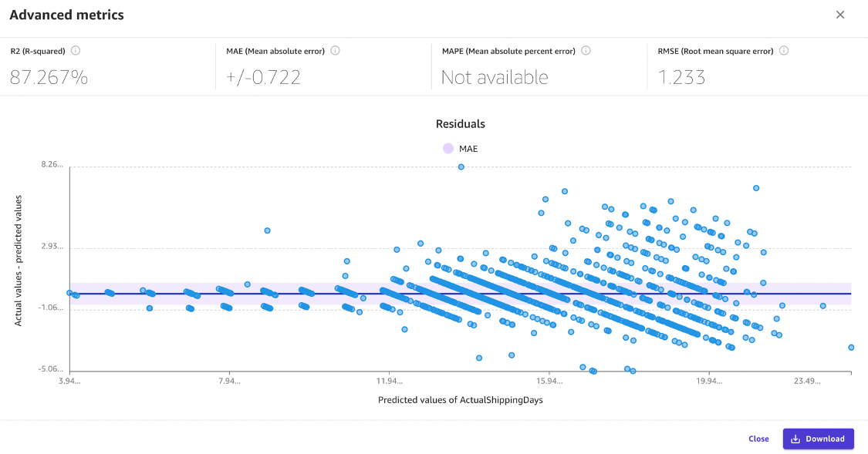
Task: Click the info icon beside MAE metric
Action: click(335, 51)
